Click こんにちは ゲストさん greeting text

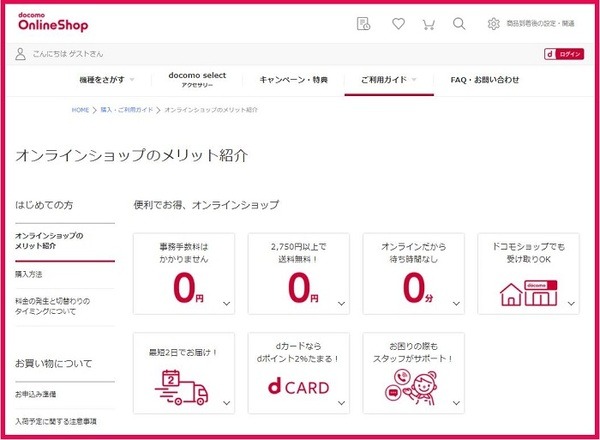68,54
